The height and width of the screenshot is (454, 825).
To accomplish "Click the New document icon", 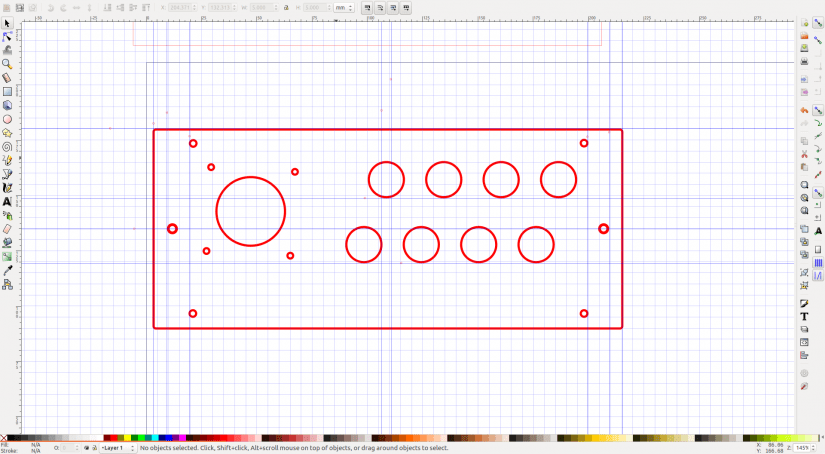I will (804, 23).
